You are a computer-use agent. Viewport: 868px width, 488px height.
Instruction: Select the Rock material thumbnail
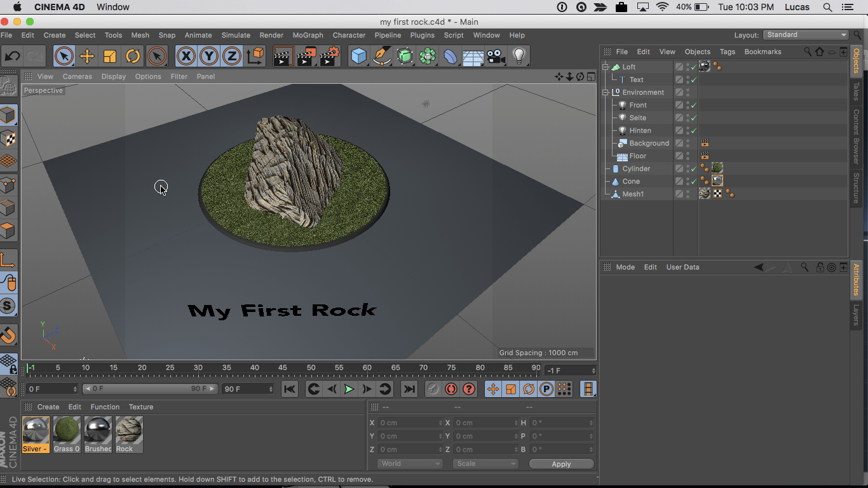coord(129,431)
